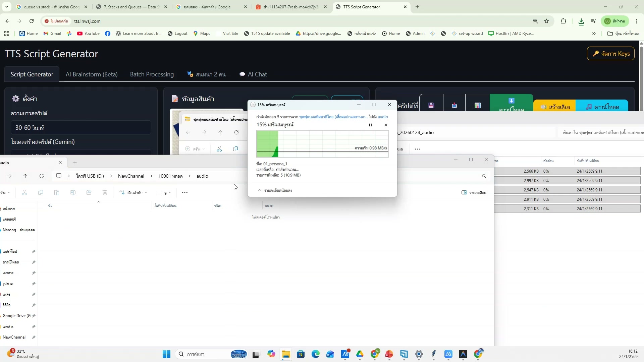Open Copilot from the taskbar
This screenshot has height=362, width=644.
(x=271, y=354)
